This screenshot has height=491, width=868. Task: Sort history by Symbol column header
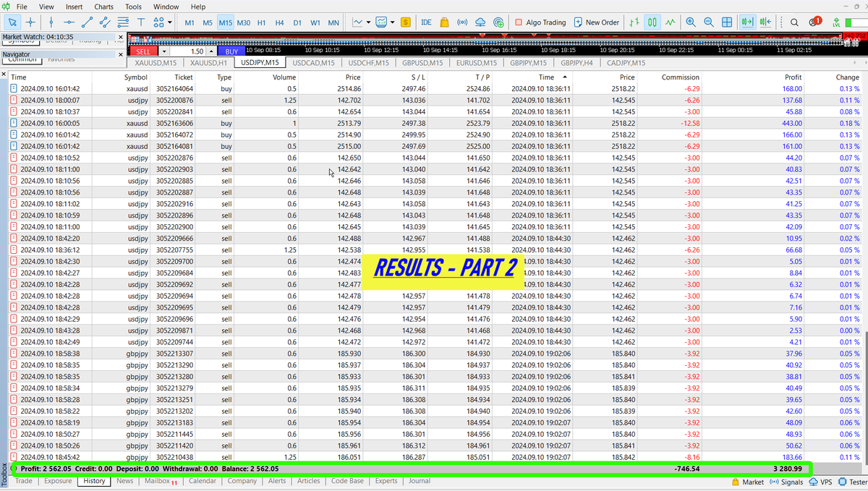click(x=135, y=77)
